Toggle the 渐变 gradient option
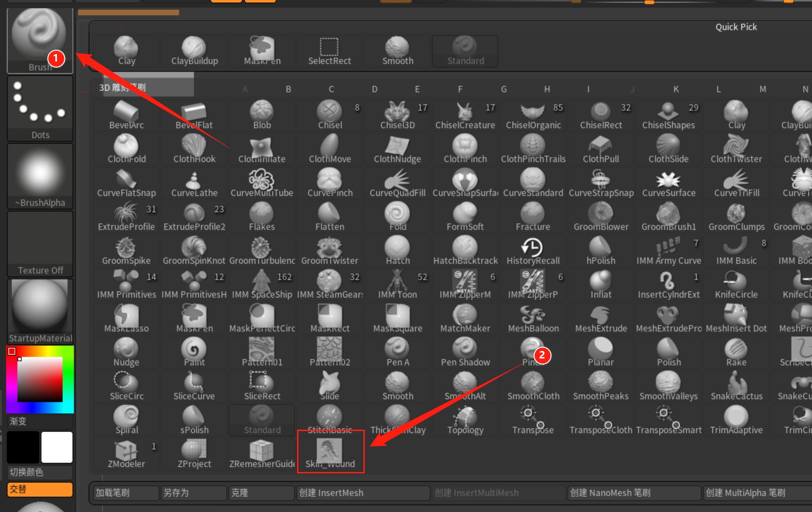 coord(40,421)
